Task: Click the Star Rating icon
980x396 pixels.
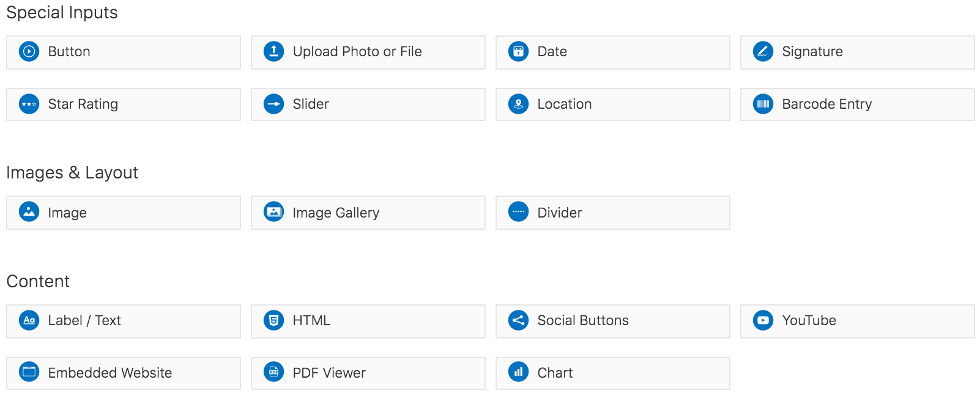Action: (29, 104)
